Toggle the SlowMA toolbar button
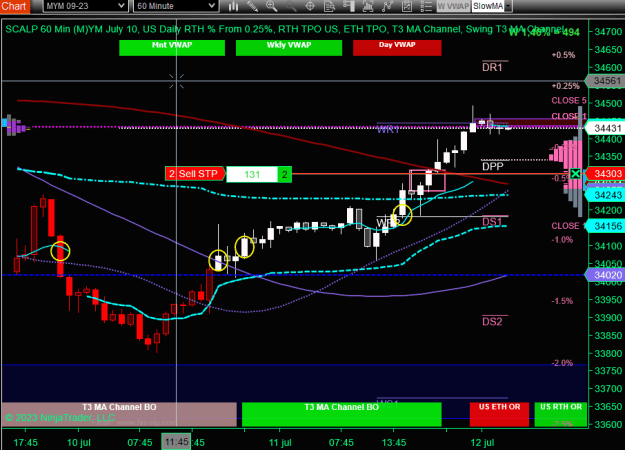Viewport: 625px width, 450px height. pos(488,6)
